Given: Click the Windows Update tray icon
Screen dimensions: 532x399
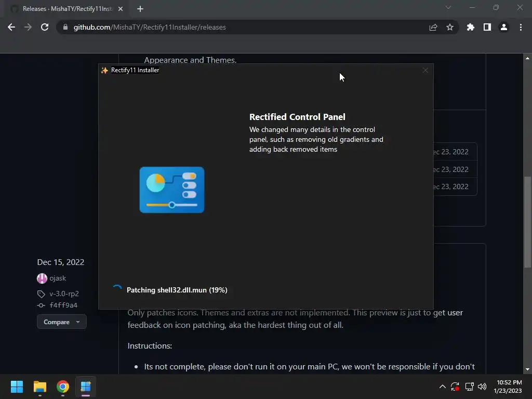Looking at the screenshot, I should 455,387.
